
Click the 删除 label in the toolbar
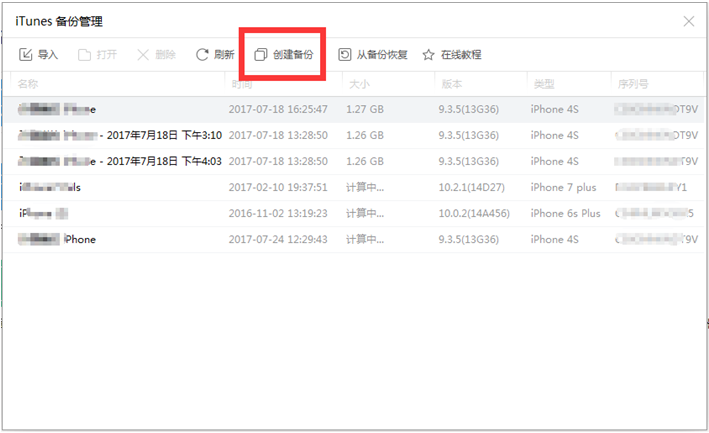(x=165, y=55)
